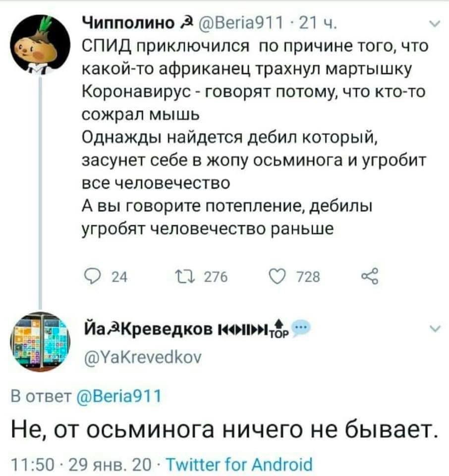Open the @Beria911 handle in header

click(240, 23)
